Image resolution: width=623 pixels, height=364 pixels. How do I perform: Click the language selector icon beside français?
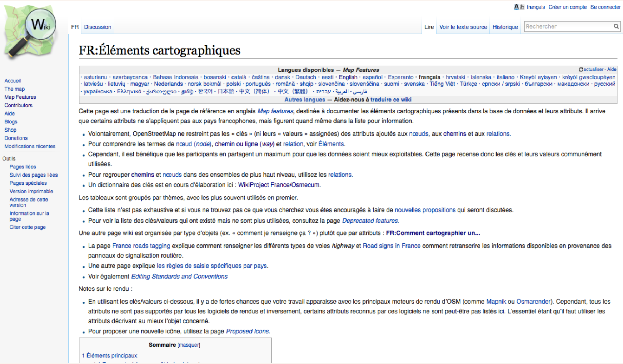pyautogui.click(x=519, y=7)
